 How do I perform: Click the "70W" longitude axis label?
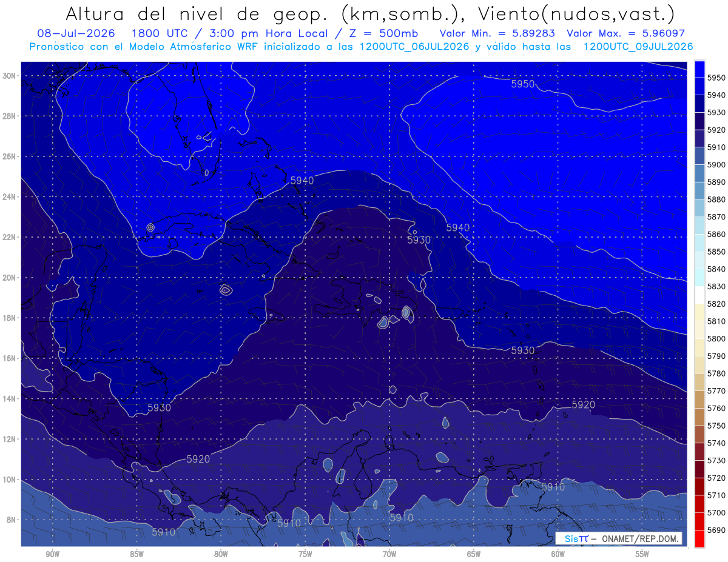[389, 555]
